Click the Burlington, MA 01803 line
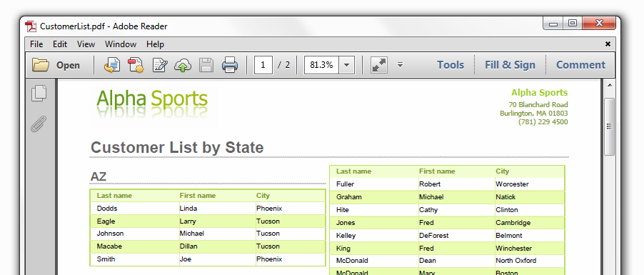Image resolution: width=644 pixels, height=275 pixels. 534,113
